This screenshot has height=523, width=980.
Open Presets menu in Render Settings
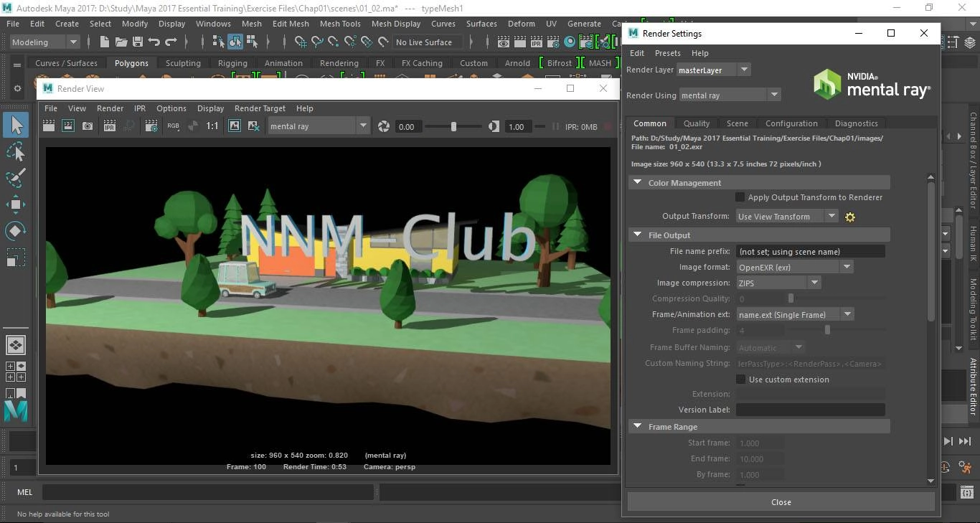667,53
